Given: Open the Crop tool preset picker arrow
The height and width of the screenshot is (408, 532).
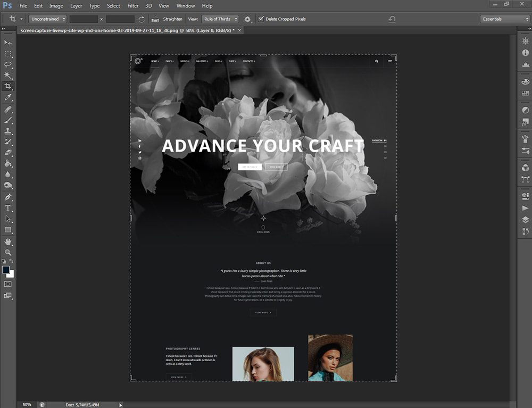Looking at the screenshot, I should click(x=21, y=19).
